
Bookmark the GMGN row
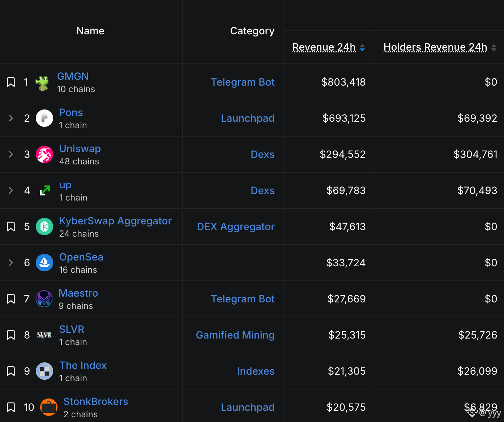tap(11, 82)
